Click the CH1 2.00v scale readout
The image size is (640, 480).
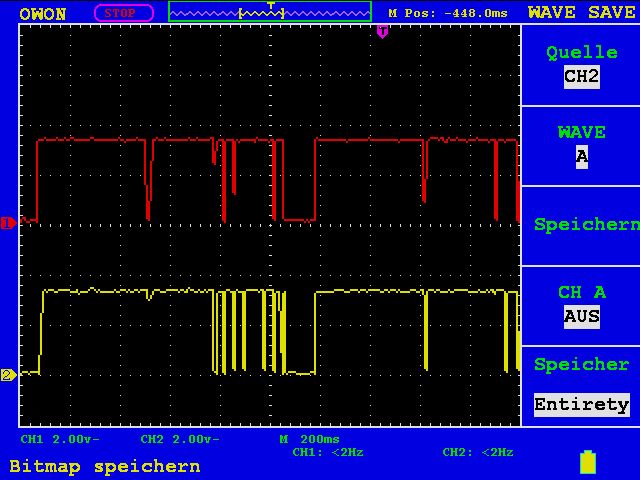[60, 439]
